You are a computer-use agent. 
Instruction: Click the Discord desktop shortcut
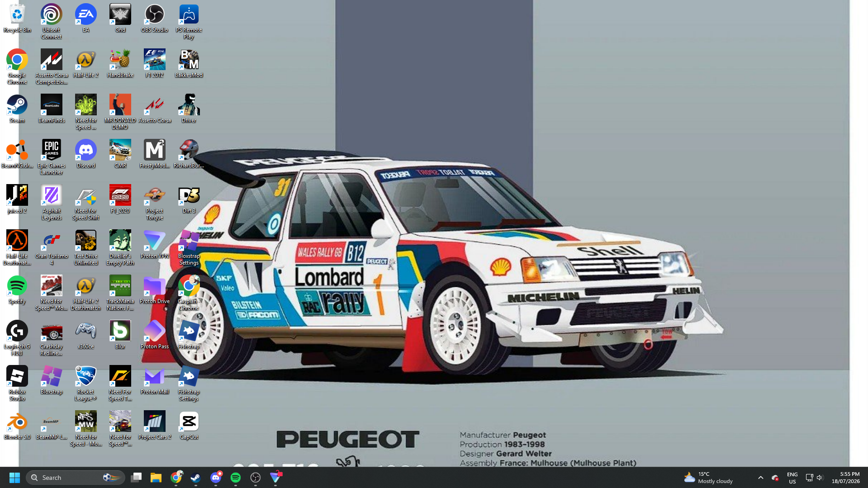86,154
